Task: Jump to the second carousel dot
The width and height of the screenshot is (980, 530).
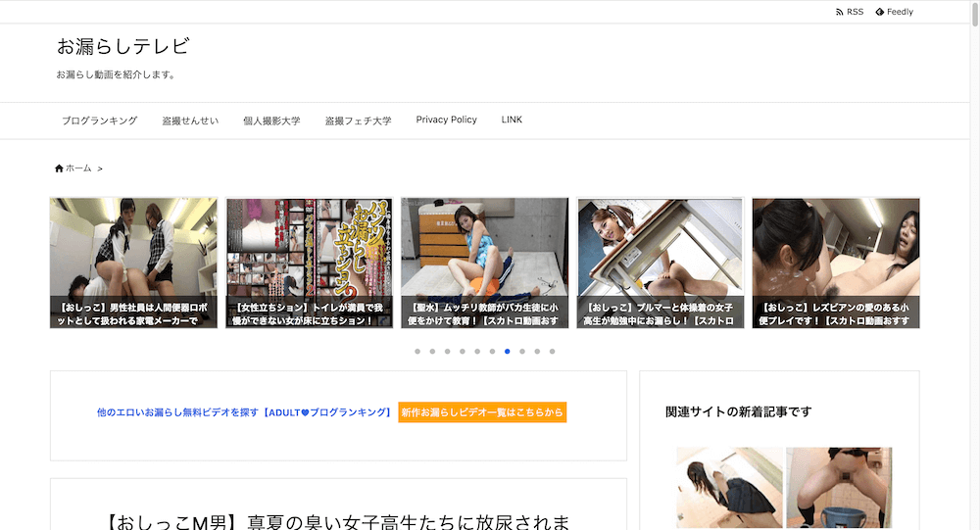Action: pos(432,351)
